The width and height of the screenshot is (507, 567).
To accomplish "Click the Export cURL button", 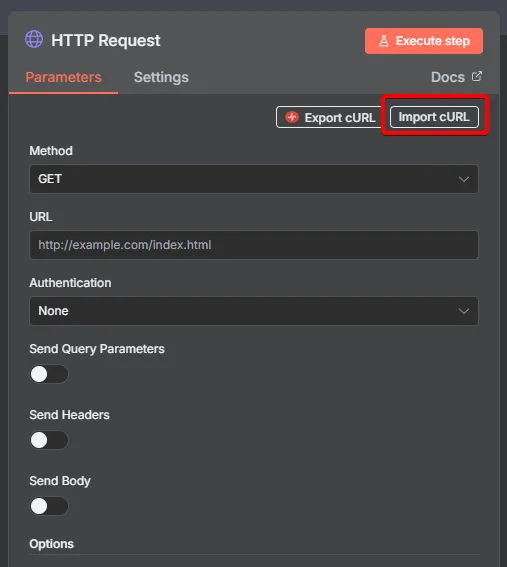I will click(x=330, y=117).
